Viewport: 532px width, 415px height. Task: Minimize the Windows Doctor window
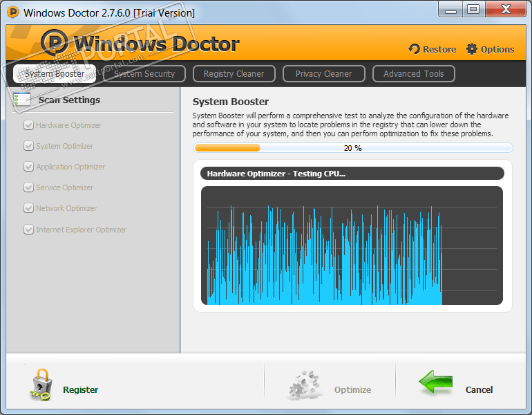[x=450, y=9]
